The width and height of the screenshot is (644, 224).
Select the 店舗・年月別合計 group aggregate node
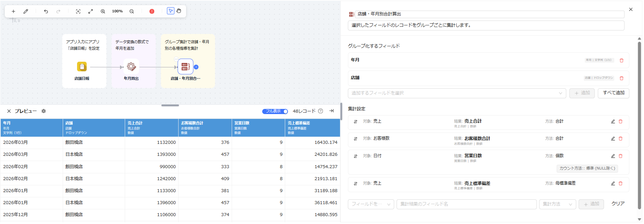(x=185, y=66)
